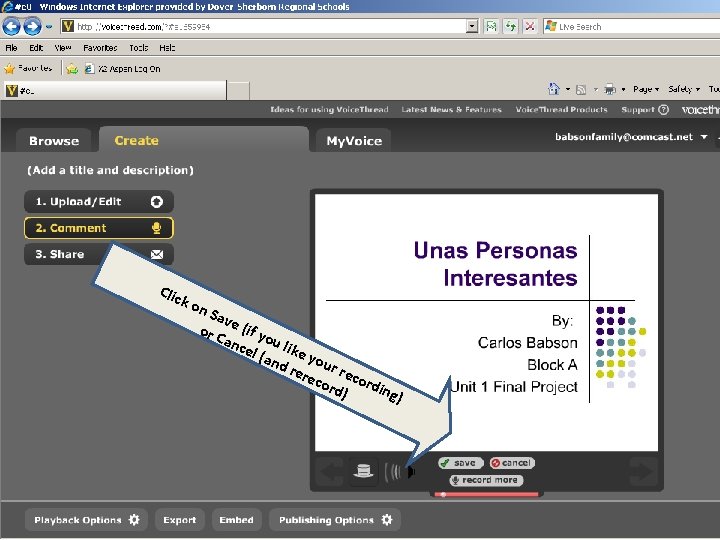Click the Support help link
720x540 pixels.
coord(645,109)
